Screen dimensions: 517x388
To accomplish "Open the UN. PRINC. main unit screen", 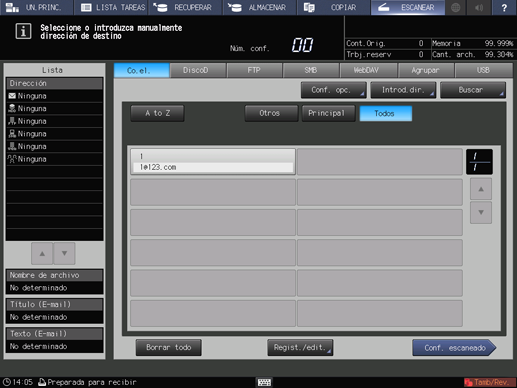I will click(37, 7).
